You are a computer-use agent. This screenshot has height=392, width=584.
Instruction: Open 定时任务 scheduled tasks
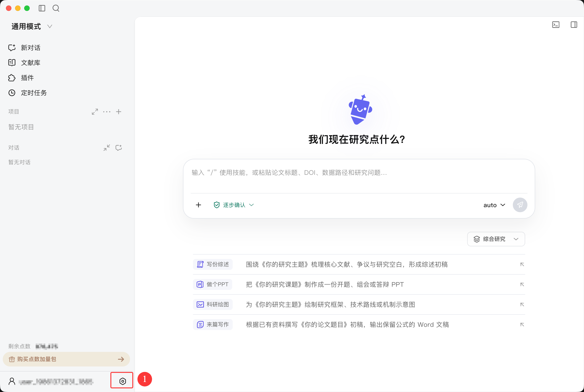click(x=34, y=93)
